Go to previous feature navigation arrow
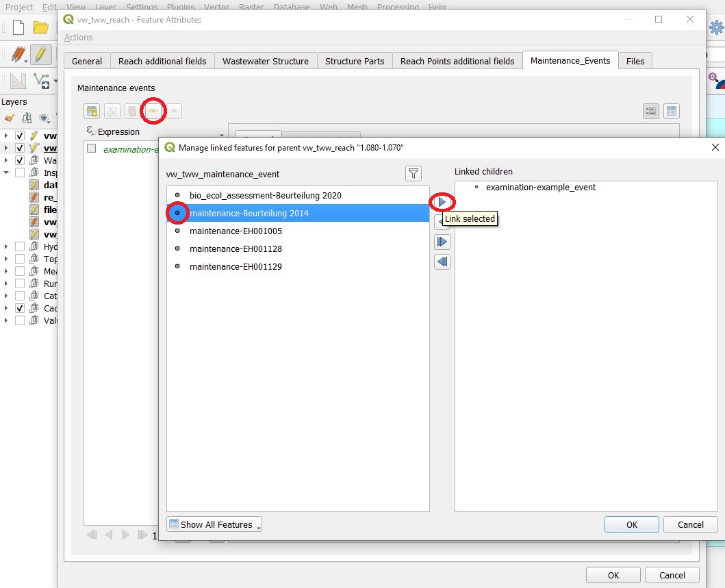 click(109, 535)
